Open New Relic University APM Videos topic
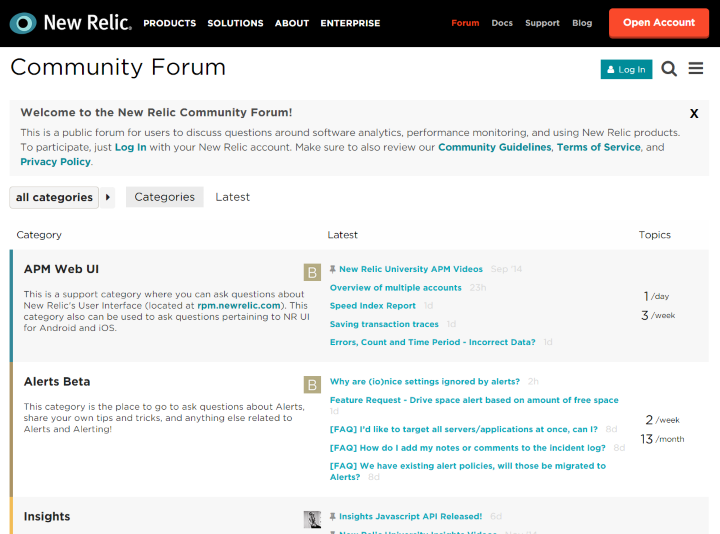The width and height of the screenshot is (720, 534). 411,269
